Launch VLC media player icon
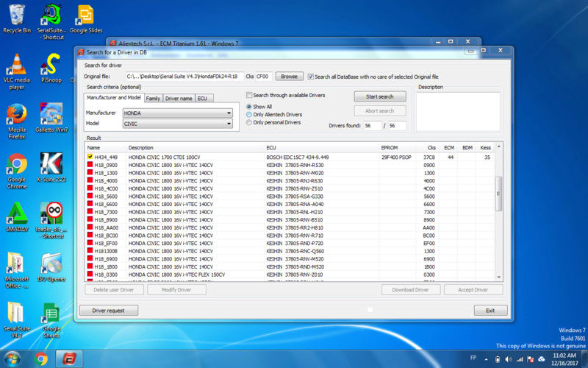 pos(16,72)
